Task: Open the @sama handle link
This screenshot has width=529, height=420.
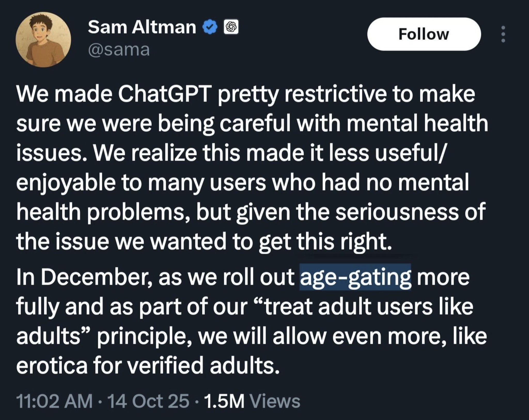Action: click(119, 50)
